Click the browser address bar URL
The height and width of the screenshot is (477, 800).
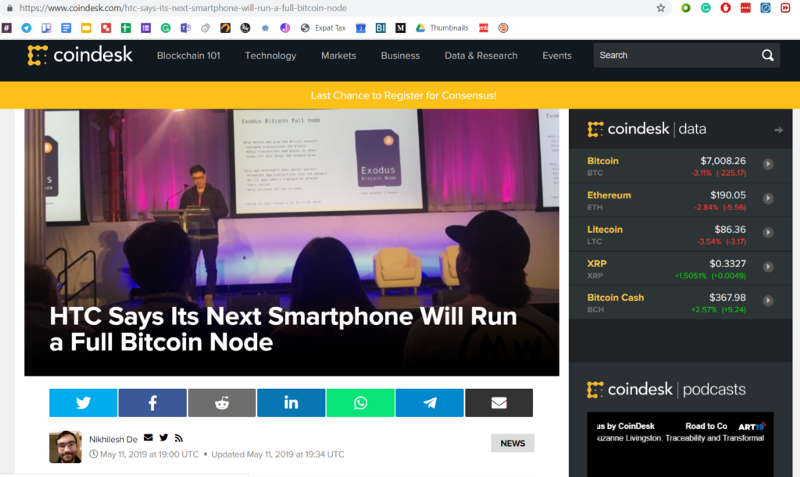point(183,8)
